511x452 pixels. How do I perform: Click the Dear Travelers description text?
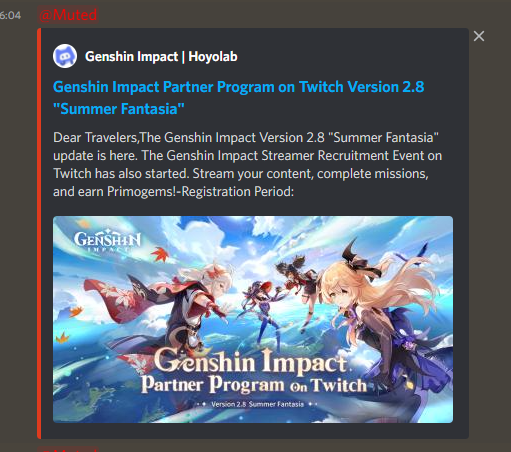(x=247, y=164)
